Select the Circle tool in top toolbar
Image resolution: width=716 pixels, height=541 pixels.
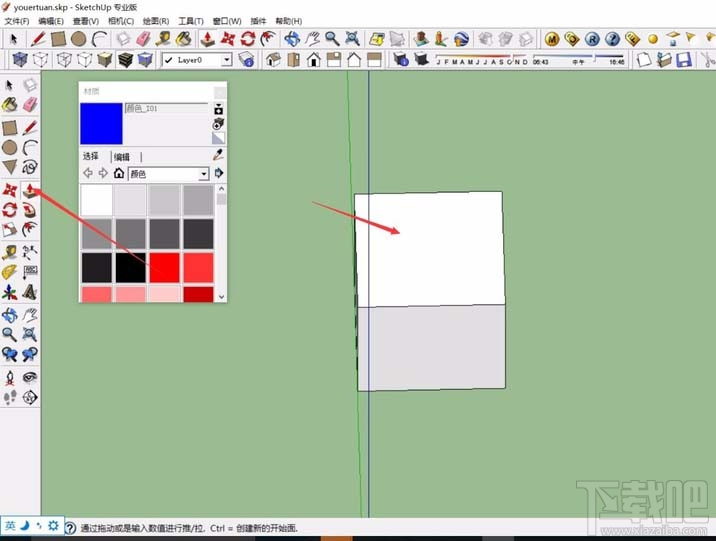tap(79, 39)
